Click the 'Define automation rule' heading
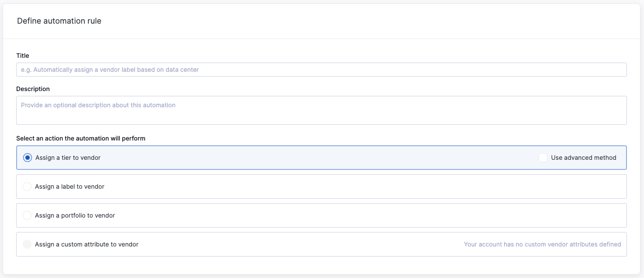Image resolution: width=644 pixels, height=278 pixels. pos(59,21)
